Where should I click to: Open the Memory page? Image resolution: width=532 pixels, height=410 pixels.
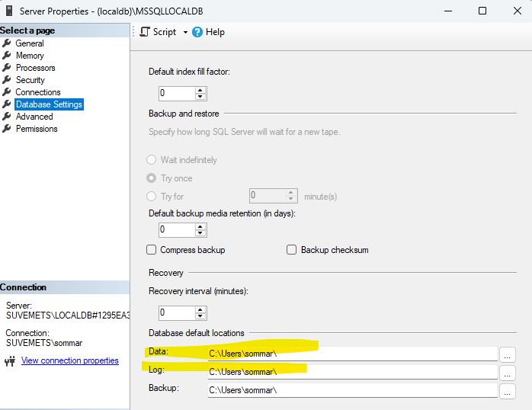30,56
